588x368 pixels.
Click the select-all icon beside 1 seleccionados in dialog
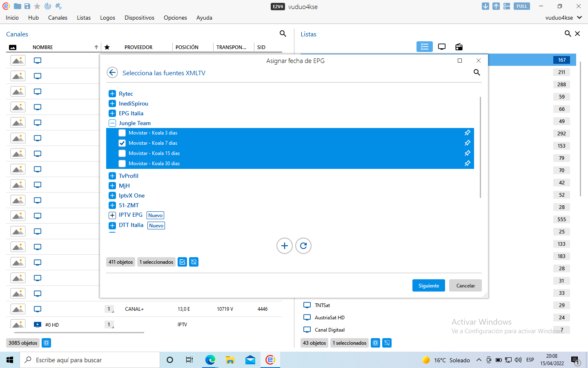pyautogui.click(x=183, y=262)
